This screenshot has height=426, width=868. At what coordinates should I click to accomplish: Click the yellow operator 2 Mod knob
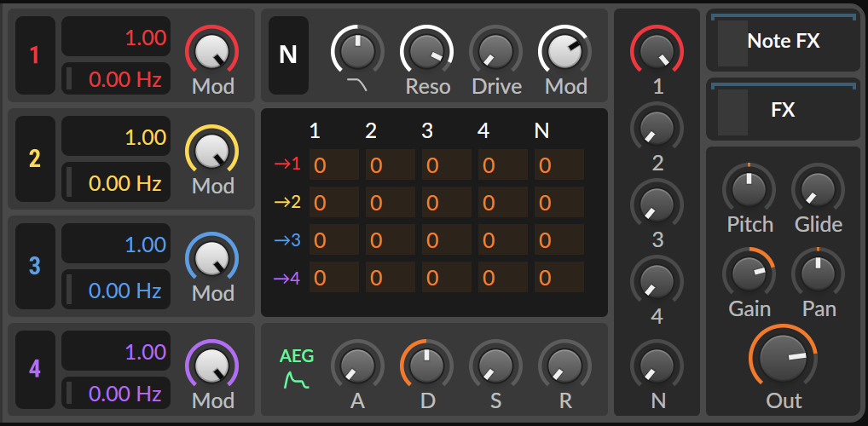click(x=212, y=151)
